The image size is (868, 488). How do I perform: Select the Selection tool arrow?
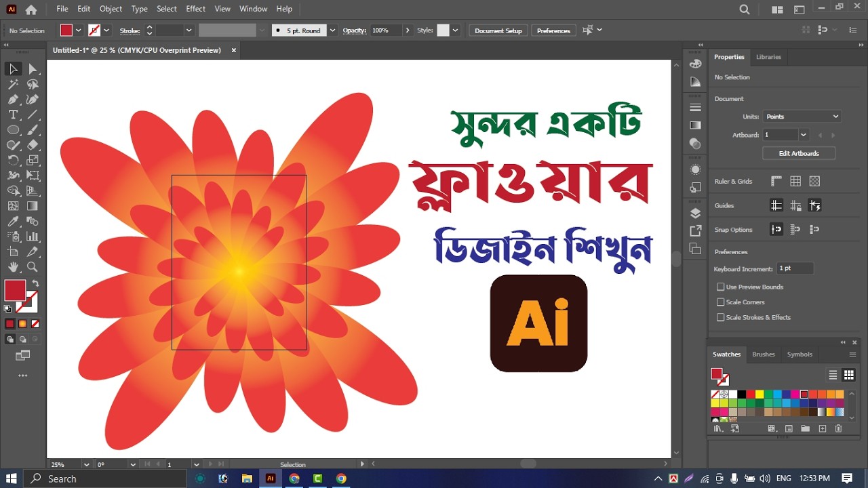pos(13,68)
